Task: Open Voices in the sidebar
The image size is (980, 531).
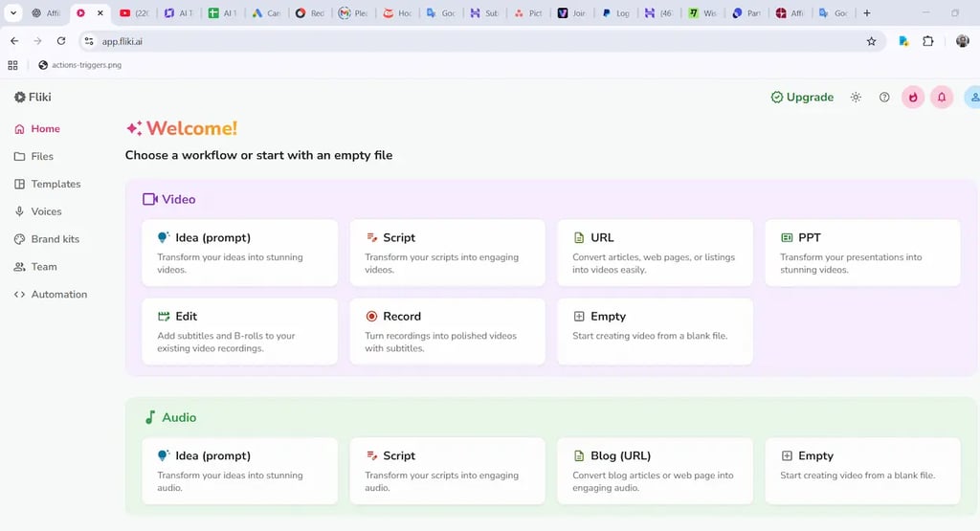Action: point(38,211)
